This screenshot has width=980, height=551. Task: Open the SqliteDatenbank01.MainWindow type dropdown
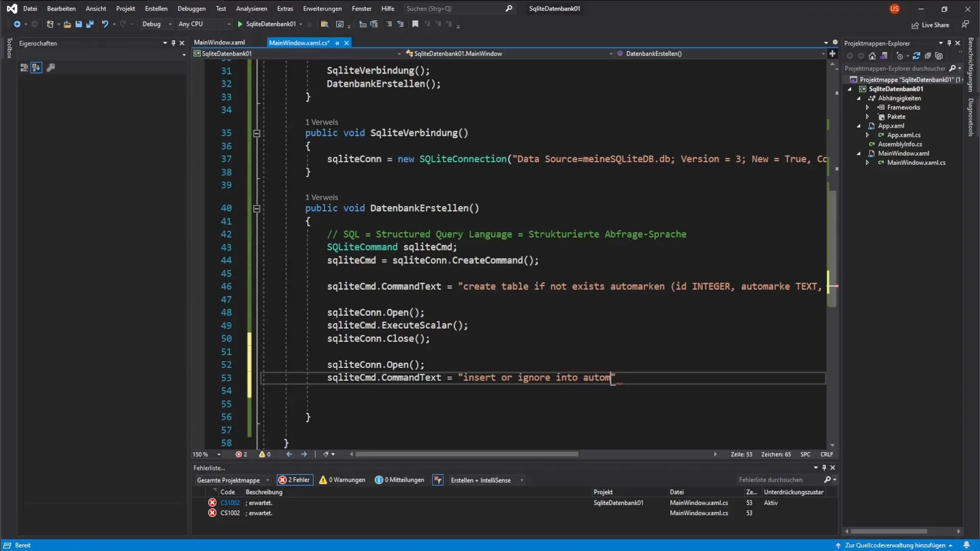tap(509, 54)
